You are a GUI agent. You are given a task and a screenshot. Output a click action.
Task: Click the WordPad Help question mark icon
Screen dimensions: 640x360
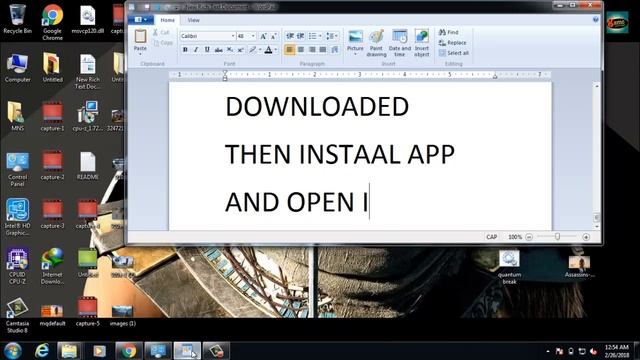(596, 20)
